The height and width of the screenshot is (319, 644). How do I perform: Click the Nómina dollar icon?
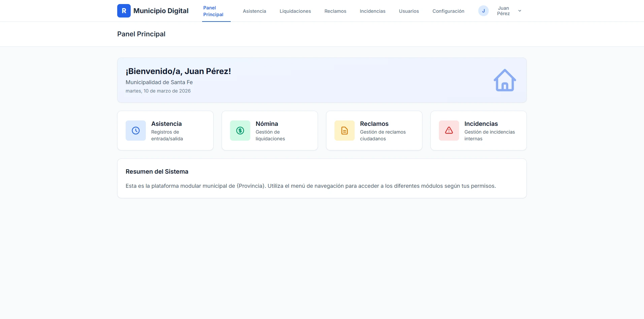tap(240, 131)
